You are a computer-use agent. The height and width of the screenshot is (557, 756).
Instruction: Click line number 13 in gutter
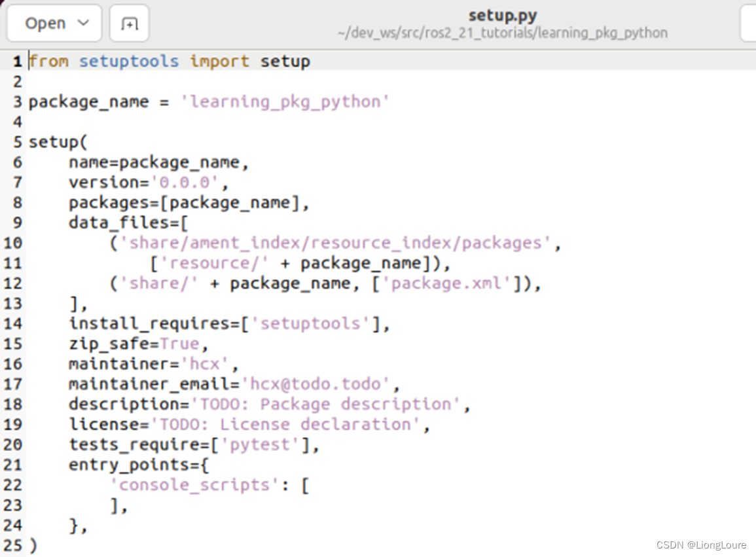point(13,304)
